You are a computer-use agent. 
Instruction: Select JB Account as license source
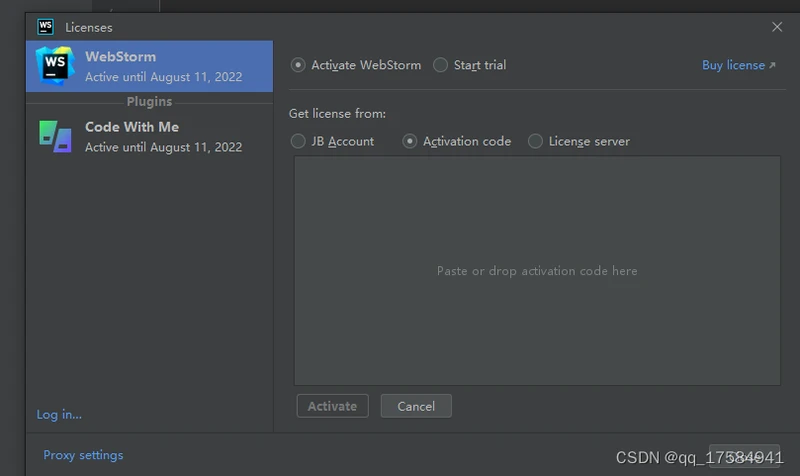pos(298,141)
